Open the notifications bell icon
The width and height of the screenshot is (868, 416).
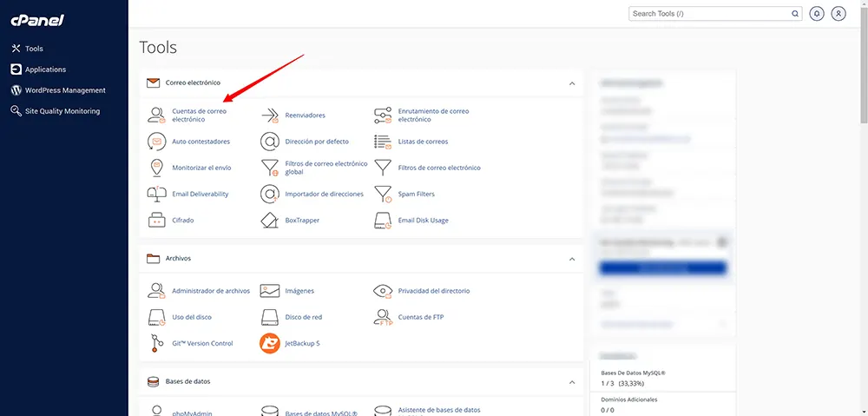(x=817, y=14)
